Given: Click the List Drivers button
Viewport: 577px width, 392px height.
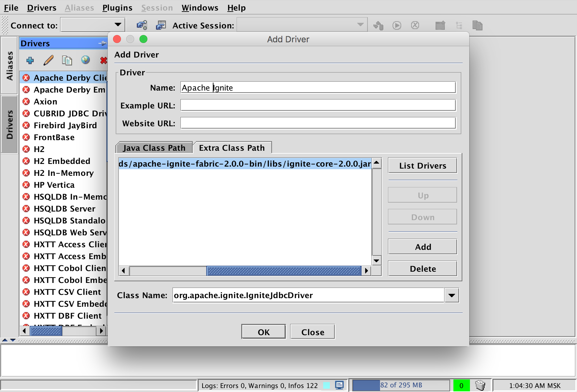Looking at the screenshot, I should coord(423,166).
